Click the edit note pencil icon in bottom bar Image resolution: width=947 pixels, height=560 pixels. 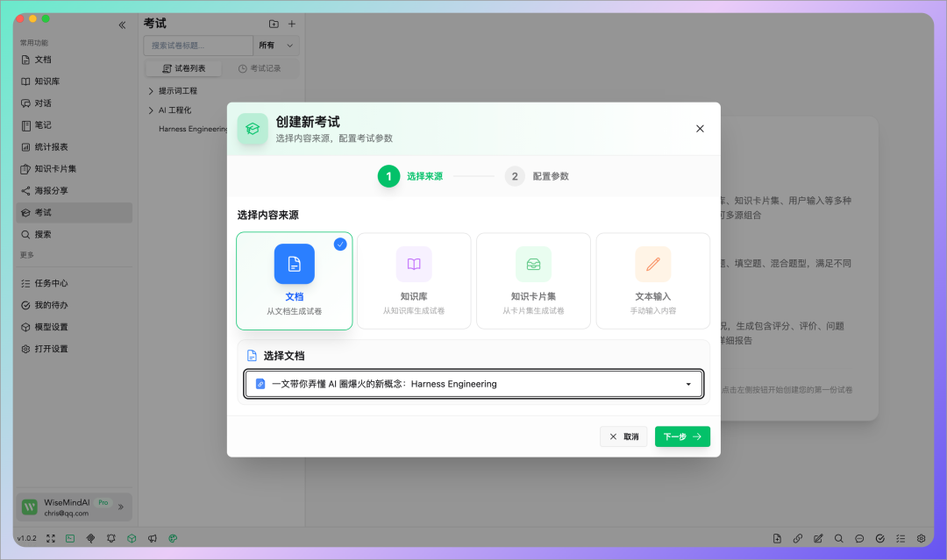click(818, 538)
